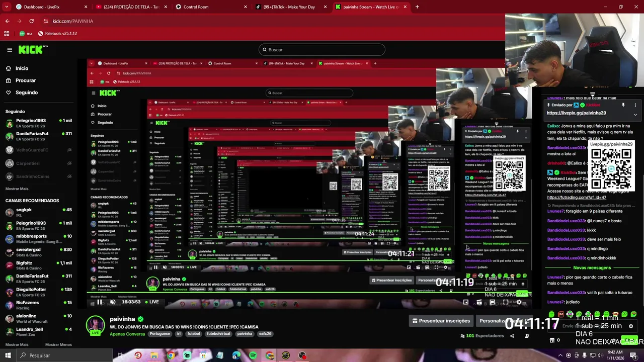Open Microsoft Edge from the taskbar

coord(236,355)
